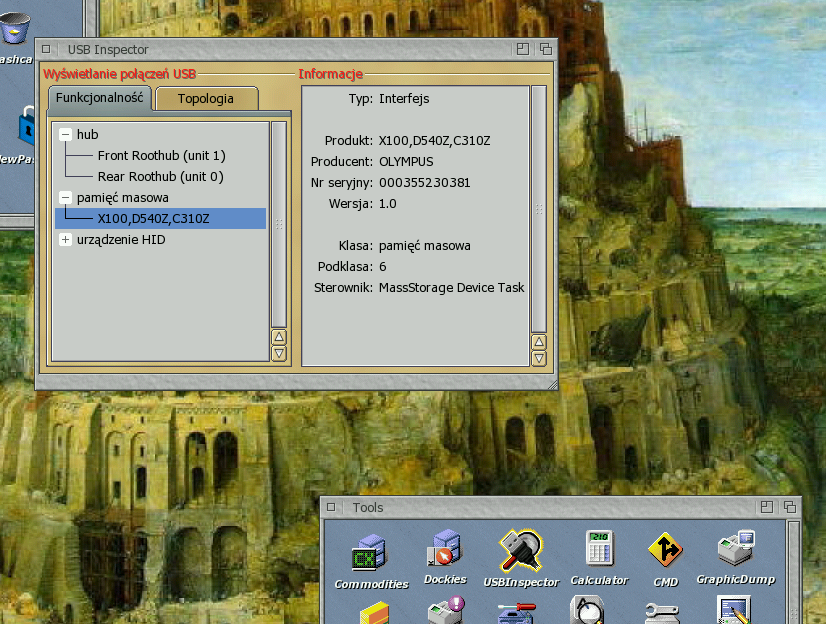Click the Produkt value in Informacje panel
This screenshot has width=826, height=624.
[435, 141]
